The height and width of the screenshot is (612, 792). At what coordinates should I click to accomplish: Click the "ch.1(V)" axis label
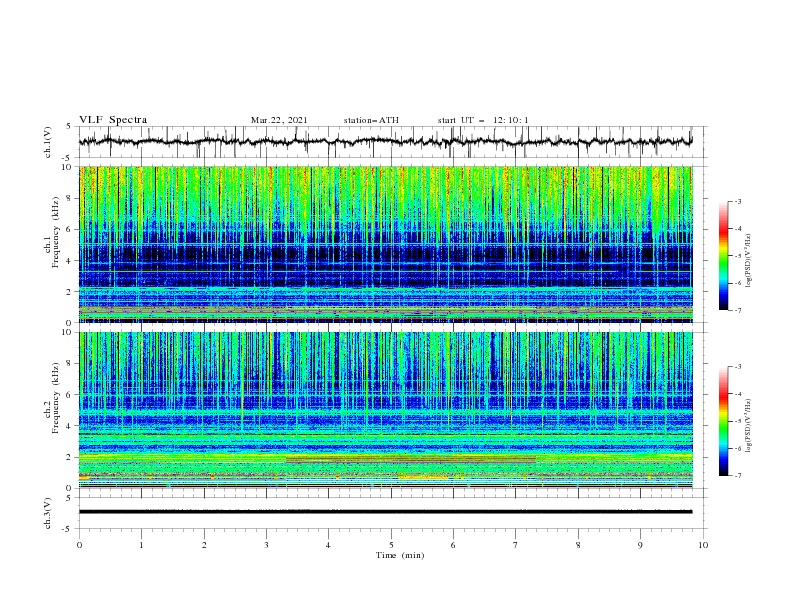(x=48, y=142)
